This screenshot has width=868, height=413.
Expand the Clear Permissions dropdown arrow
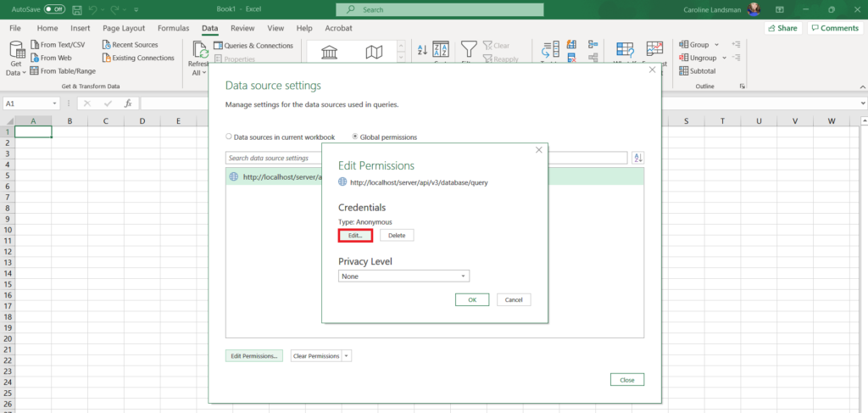coord(347,356)
